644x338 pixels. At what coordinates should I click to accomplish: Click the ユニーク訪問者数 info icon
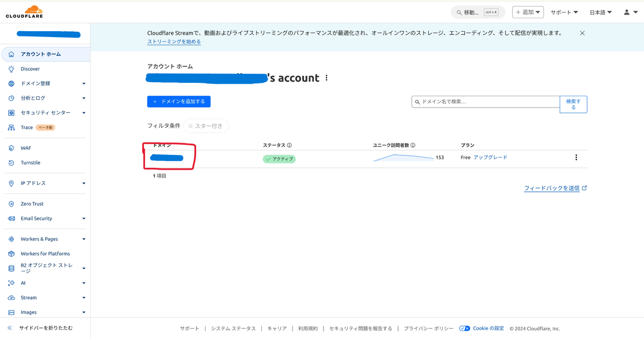413,146
